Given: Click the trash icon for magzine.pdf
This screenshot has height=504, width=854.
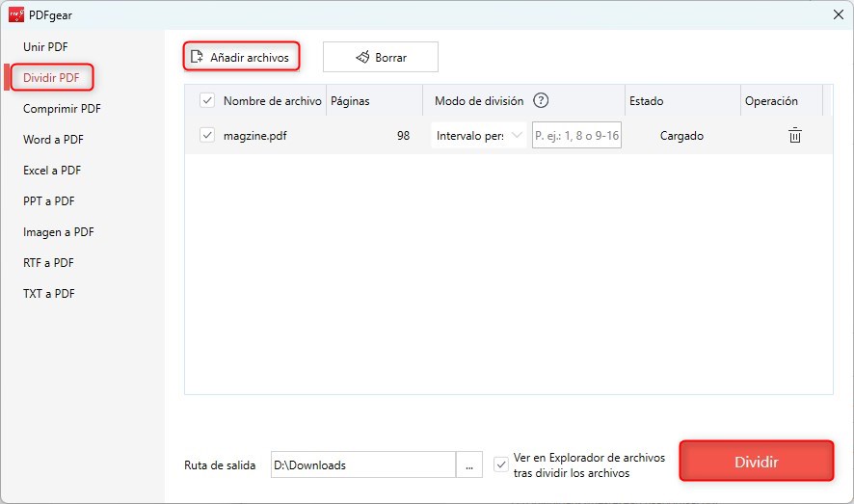Looking at the screenshot, I should [794, 136].
